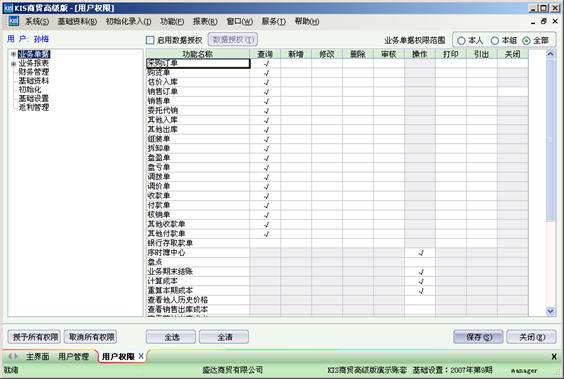This screenshot has height=379, width=564.
Task: Select 基础资料 in the tree
Action: [x=33, y=81]
